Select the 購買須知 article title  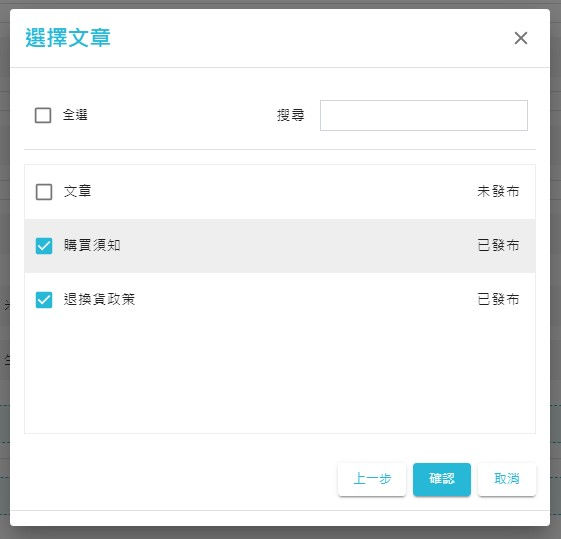point(92,245)
